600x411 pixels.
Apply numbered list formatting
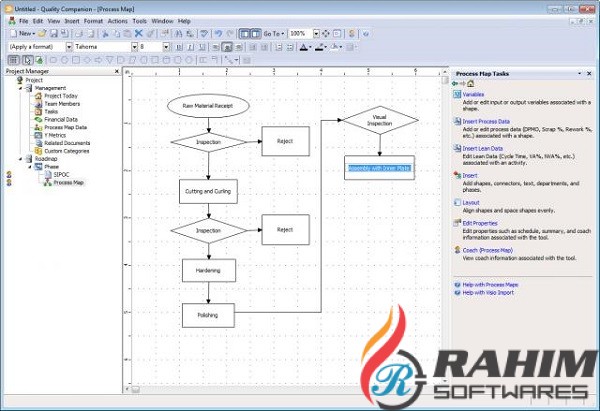click(x=279, y=47)
